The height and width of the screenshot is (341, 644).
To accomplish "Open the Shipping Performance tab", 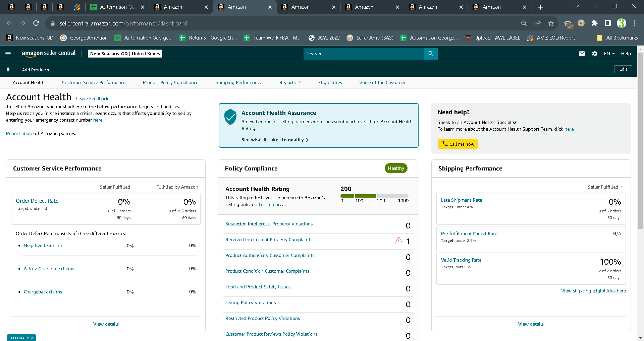I will click(239, 82).
